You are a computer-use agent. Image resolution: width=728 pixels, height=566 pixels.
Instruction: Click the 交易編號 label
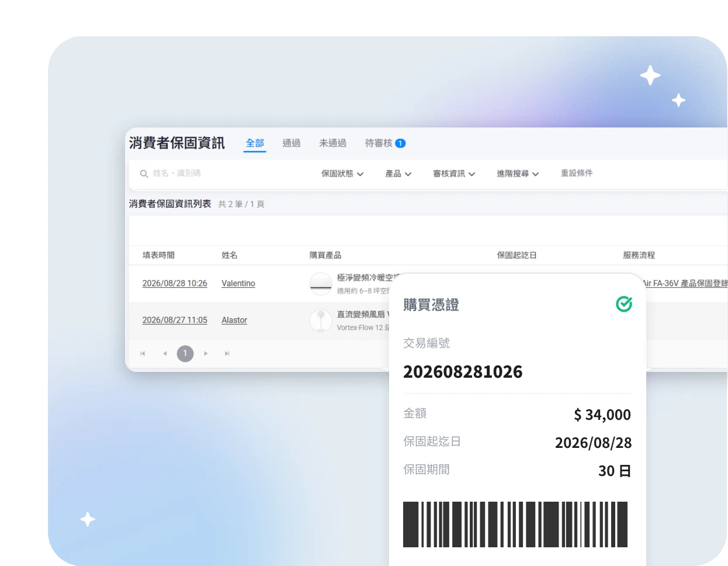[427, 343]
